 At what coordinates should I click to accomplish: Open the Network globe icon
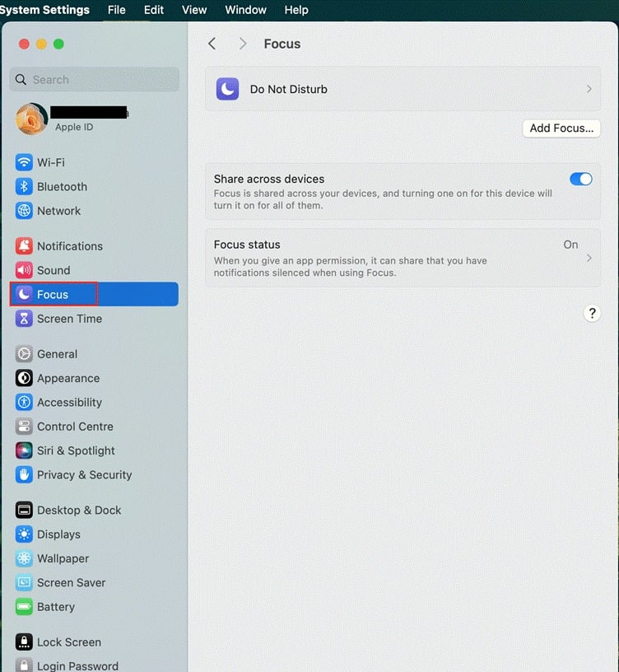pos(24,211)
